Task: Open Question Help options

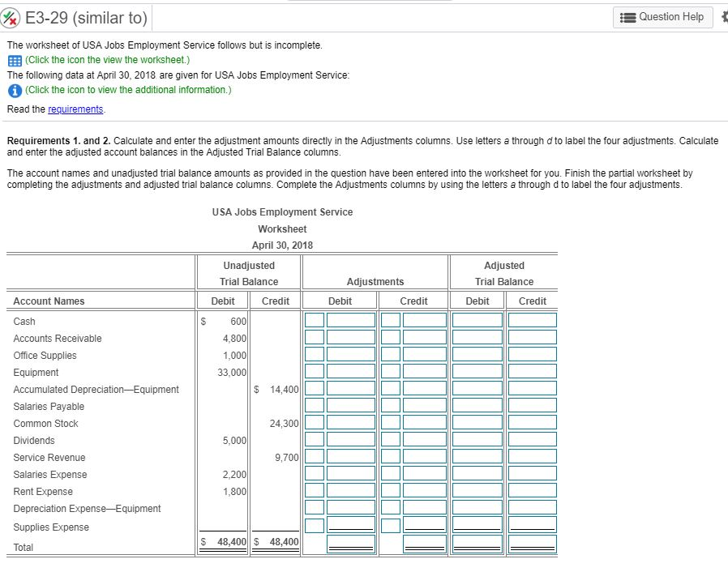Action: (663, 17)
